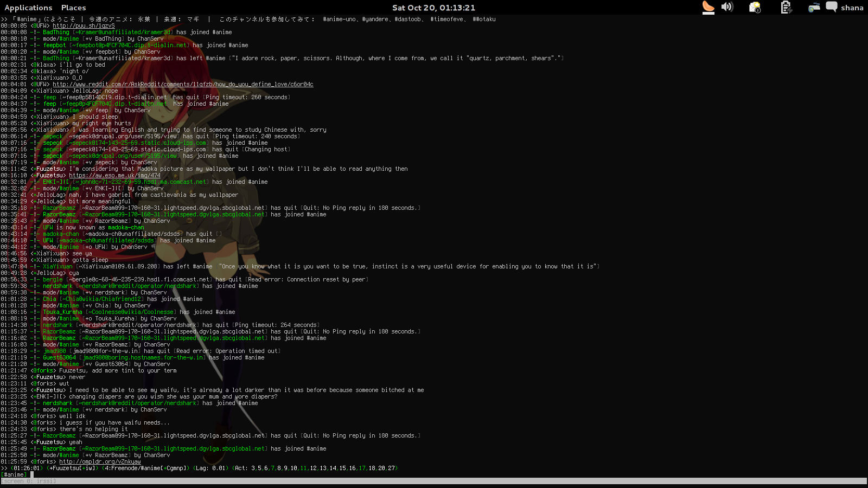This screenshot has width=868, height=488.
Task: Open the aw.eso.me.uk/img/474 link
Action: (114, 175)
